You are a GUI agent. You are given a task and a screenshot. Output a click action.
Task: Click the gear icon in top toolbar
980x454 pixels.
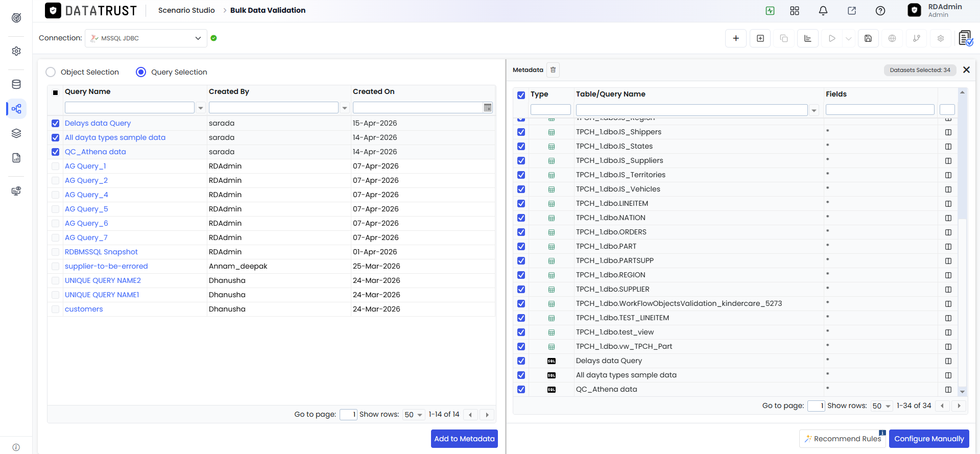pos(941,38)
